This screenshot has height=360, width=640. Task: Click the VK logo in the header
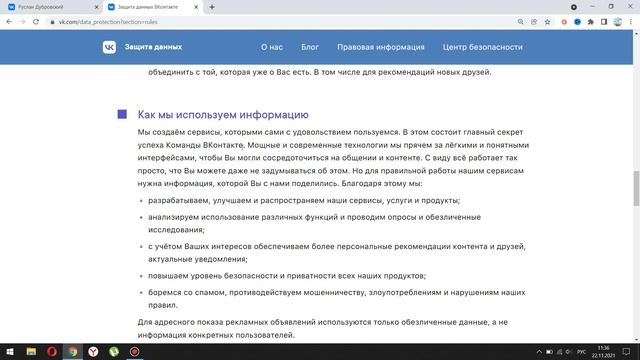coord(109,47)
